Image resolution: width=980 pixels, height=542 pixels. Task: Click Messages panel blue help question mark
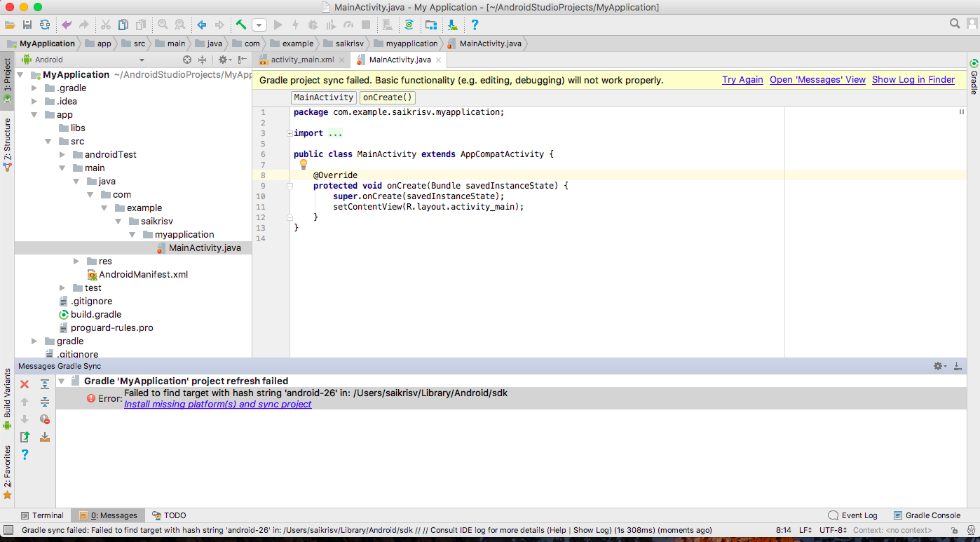[x=25, y=454]
